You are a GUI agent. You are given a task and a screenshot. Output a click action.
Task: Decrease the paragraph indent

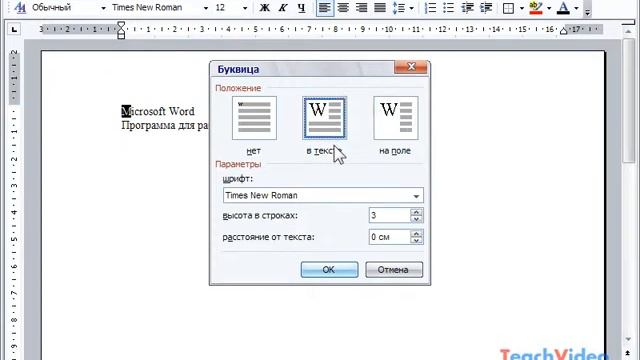click(x=467, y=8)
